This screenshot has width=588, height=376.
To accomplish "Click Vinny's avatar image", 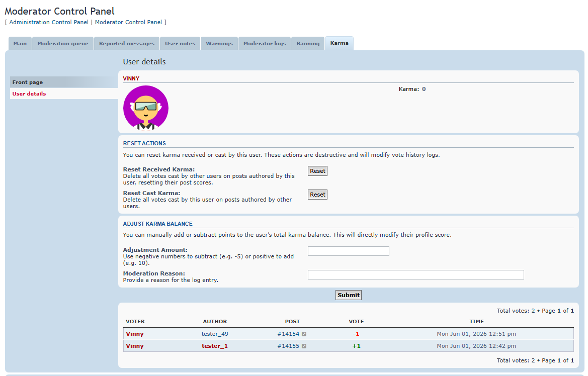I will 146,108.
